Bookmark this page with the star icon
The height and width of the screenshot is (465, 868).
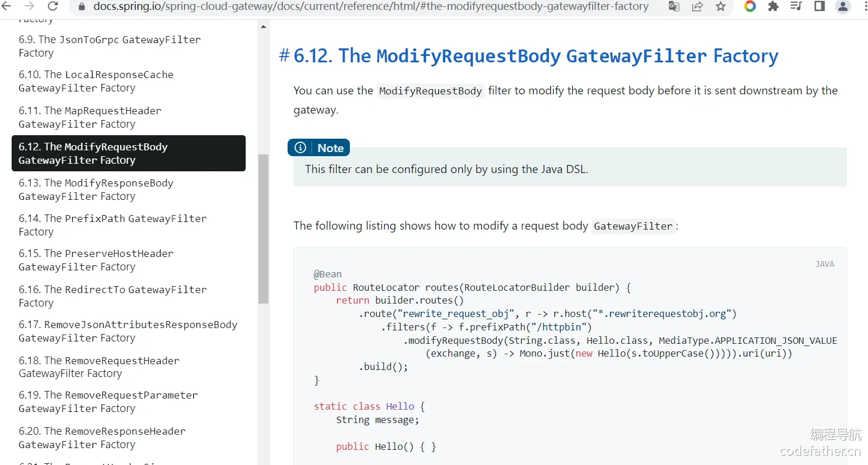pyautogui.click(x=721, y=6)
